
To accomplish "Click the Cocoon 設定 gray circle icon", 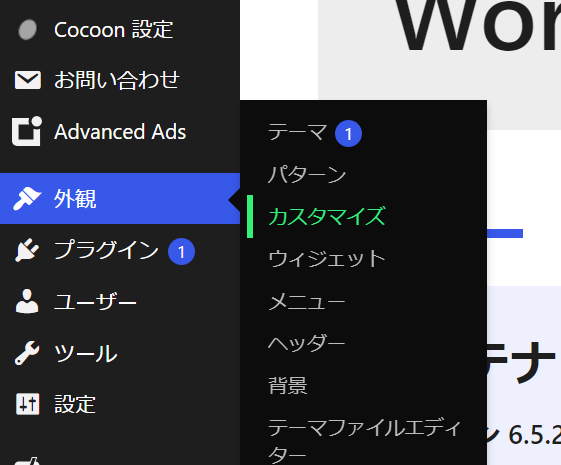I will pyautogui.click(x=28, y=29).
